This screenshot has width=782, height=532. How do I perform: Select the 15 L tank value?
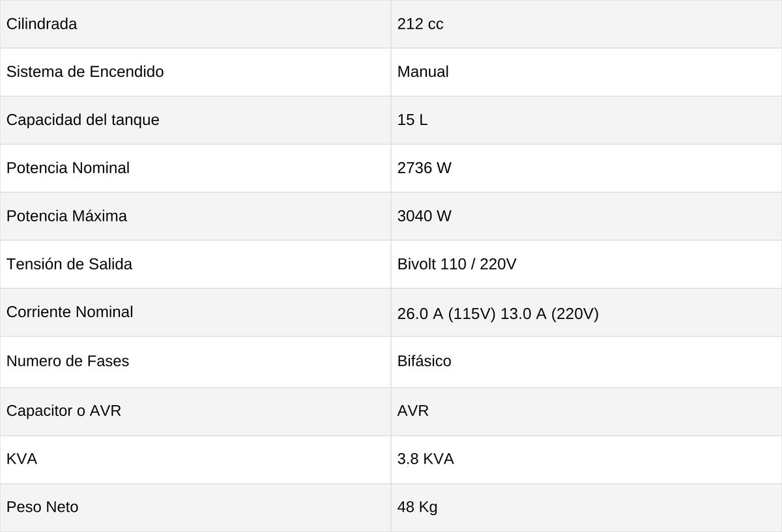pos(413,120)
